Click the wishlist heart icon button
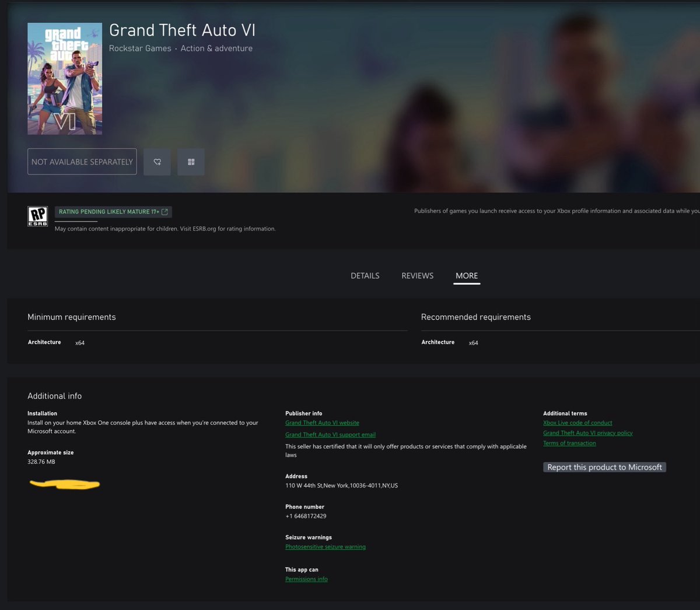 point(157,162)
